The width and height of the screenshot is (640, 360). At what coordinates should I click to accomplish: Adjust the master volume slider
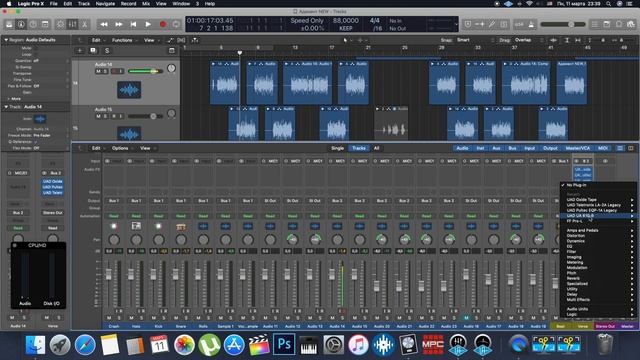click(x=562, y=24)
